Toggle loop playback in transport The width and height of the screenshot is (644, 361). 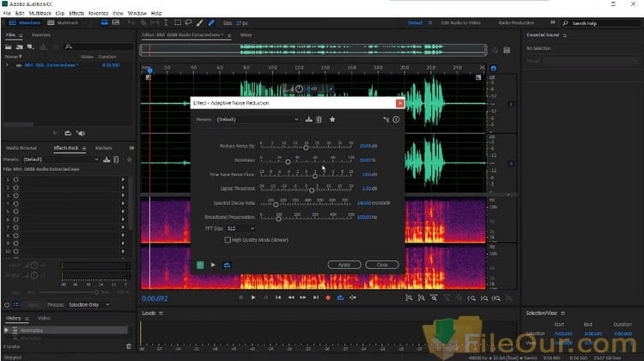[341, 297]
